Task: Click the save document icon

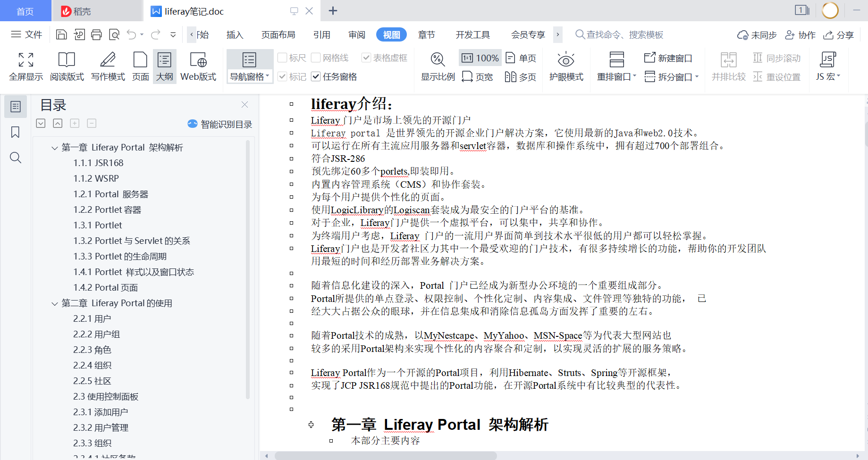Action: click(x=61, y=34)
